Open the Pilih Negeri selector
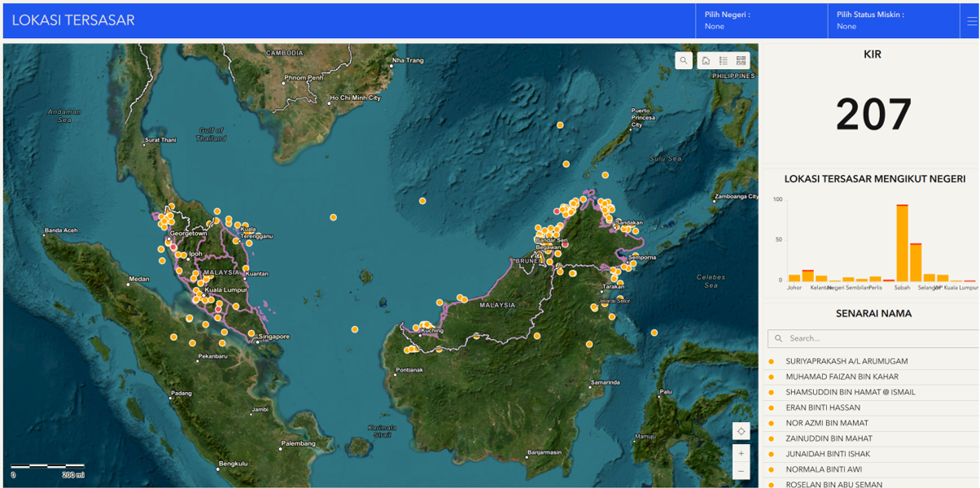Screen dimensions: 980x488 pyautogui.click(x=761, y=21)
